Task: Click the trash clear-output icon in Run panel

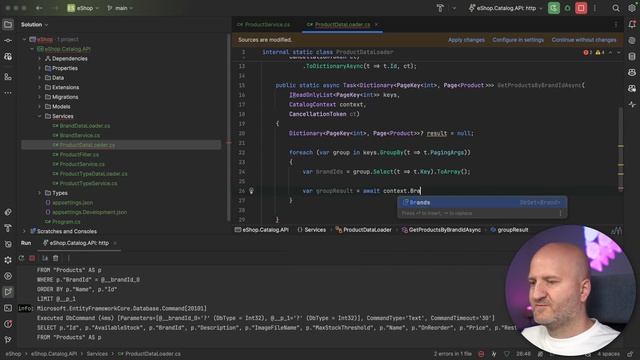Action: [56, 258]
